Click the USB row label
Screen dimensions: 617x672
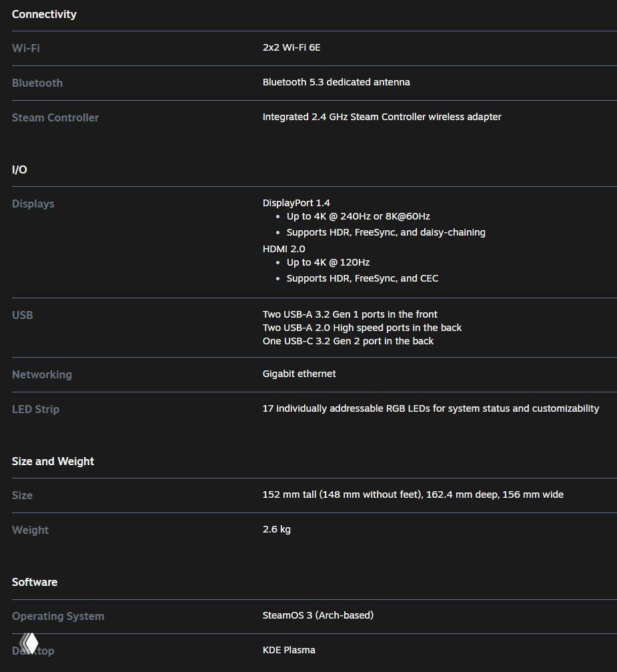click(23, 315)
